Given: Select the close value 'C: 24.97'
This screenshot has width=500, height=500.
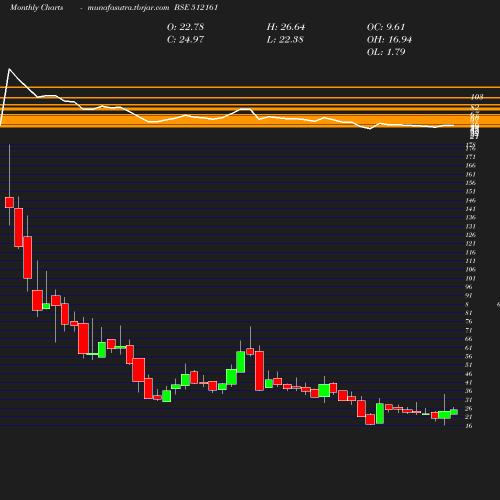Looking at the screenshot, I should (x=185, y=40).
